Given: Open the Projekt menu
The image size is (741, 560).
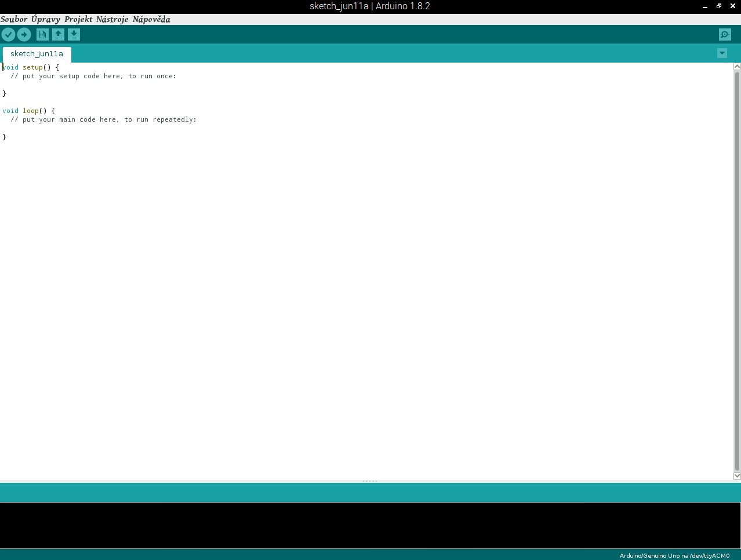Looking at the screenshot, I should pos(78,19).
